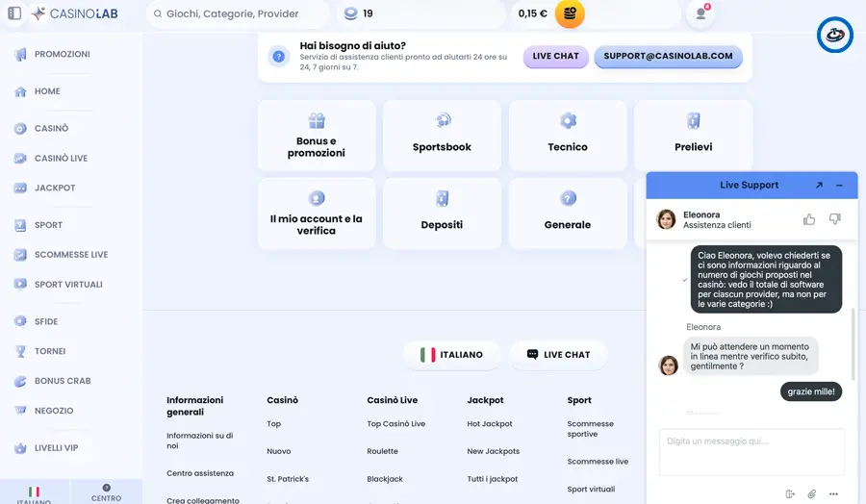Click the blue question mark help icon

tap(279, 57)
